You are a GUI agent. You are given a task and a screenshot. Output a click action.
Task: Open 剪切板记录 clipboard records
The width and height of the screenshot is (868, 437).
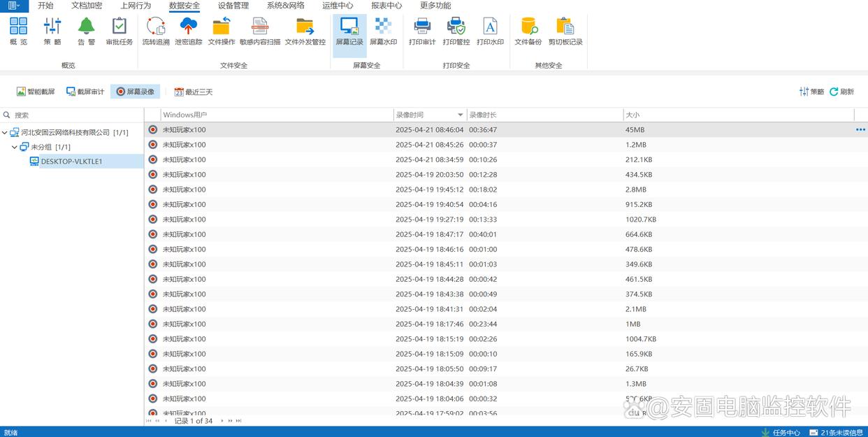565,32
